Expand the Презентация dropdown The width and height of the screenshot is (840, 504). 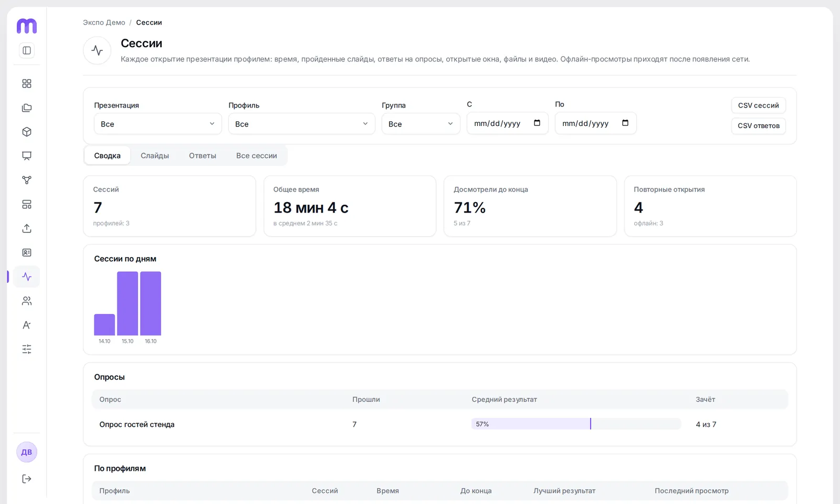(158, 124)
